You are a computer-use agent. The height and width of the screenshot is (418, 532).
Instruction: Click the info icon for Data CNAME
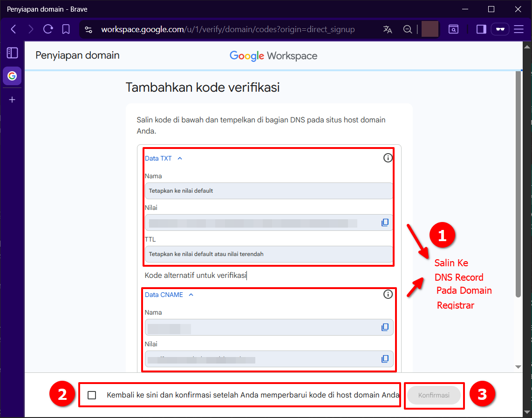(388, 294)
